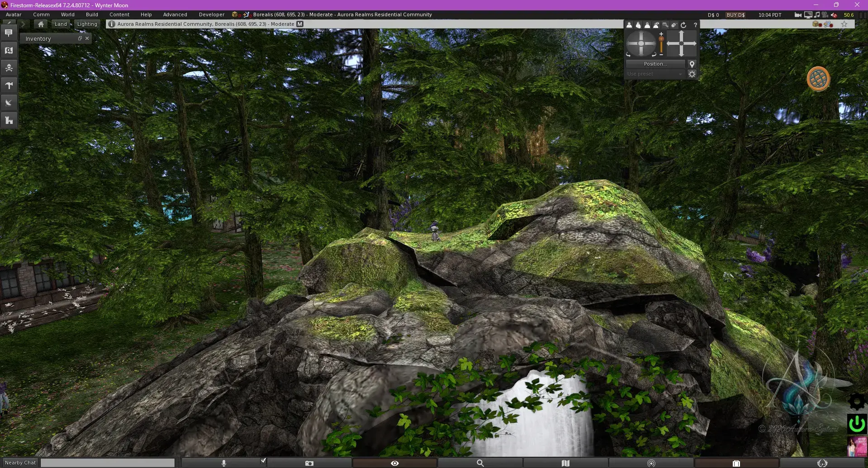Open the Use preset dropdown
Viewport: 868px width, 468px height.
tap(655, 74)
